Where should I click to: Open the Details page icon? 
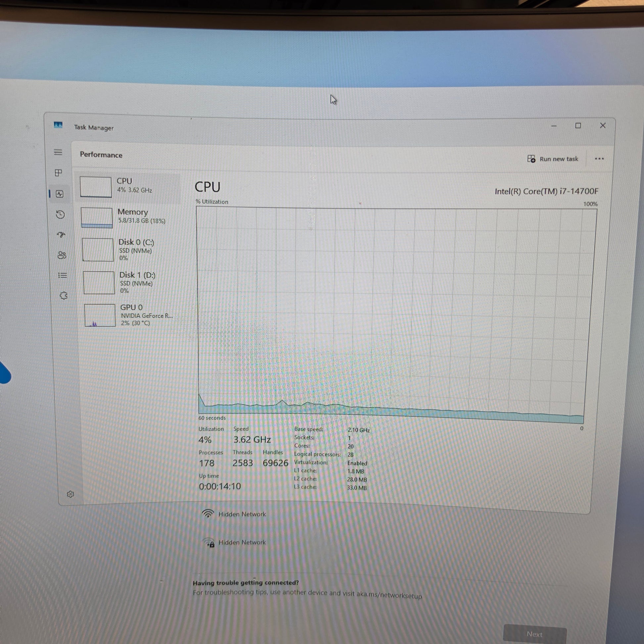(63, 275)
